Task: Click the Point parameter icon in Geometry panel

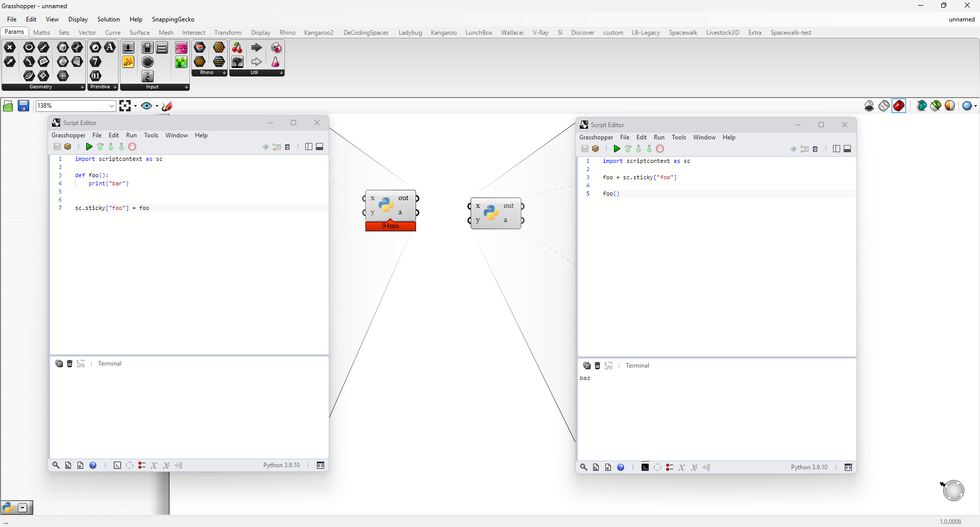Action: point(10,47)
